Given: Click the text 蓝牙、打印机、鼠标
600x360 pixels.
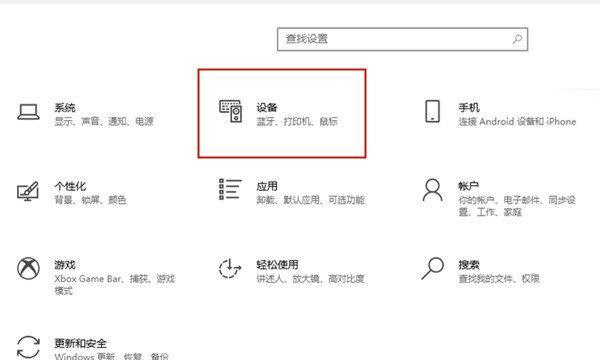Looking at the screenshot, I should [x=297, y=122].
